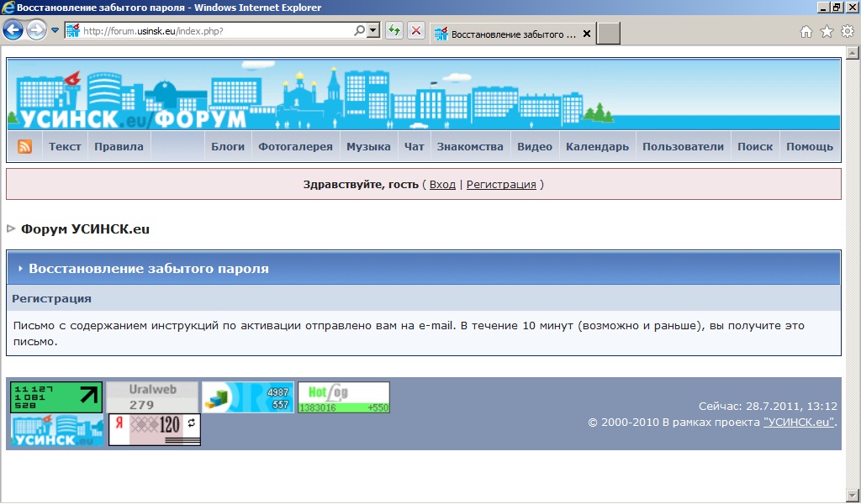
Task: Open the Фотогалерея menu item
Action: [x=295, y=147]
